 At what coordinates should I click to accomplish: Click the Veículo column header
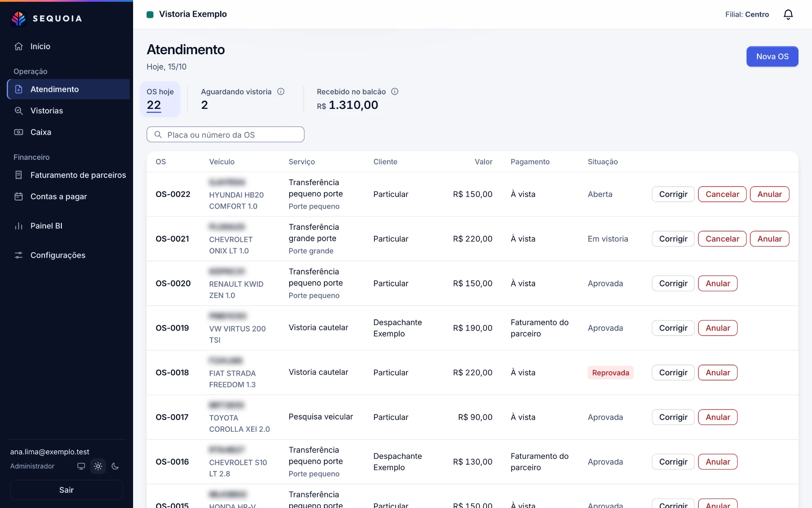click(221, 162)
